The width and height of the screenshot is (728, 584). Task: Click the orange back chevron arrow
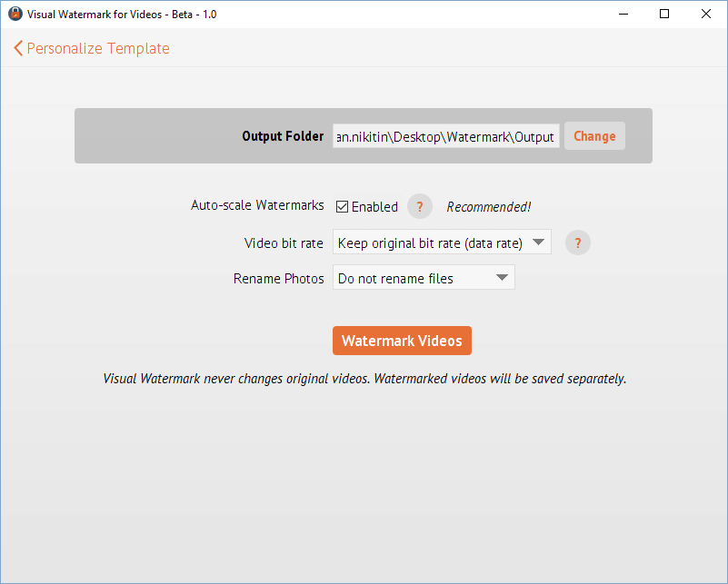tap(18, 48)
